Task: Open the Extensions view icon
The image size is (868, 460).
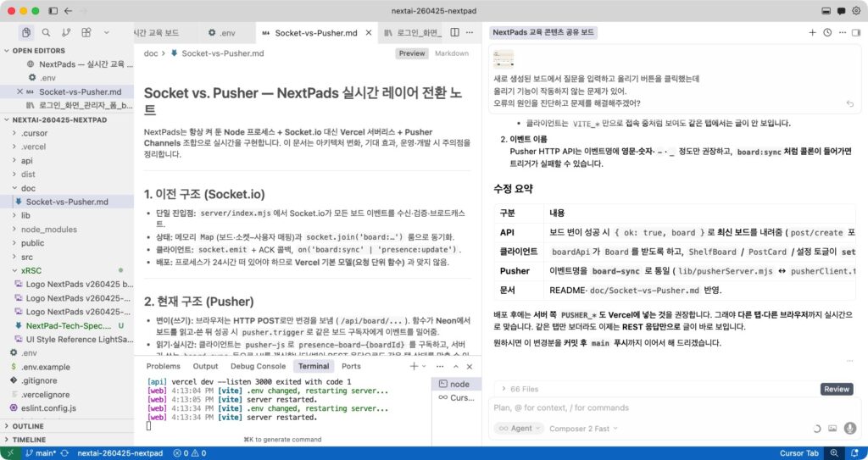Action: click(x=86, y=33)
